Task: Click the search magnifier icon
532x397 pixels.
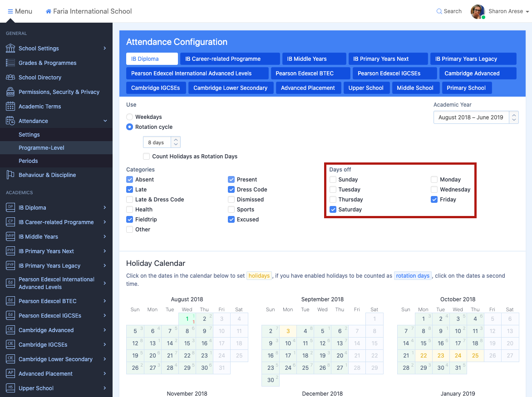Action: tap(439, 11)
